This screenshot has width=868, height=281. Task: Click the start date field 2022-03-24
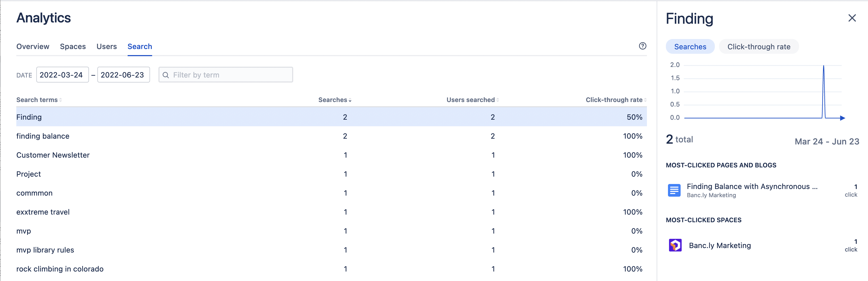pyautogui.click(x=62, y=75)
